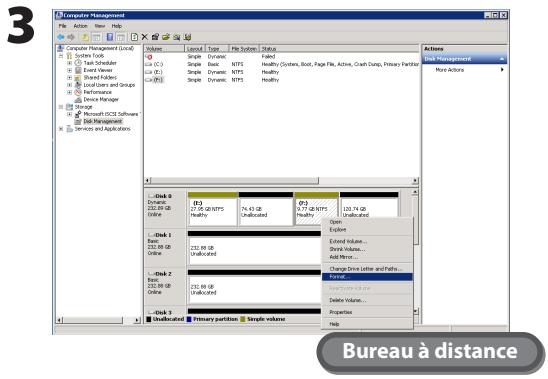Viewport: 548px width, 379px height.
Task: Expand Microsoft iSCSI Software node
Action: (70, 114)
